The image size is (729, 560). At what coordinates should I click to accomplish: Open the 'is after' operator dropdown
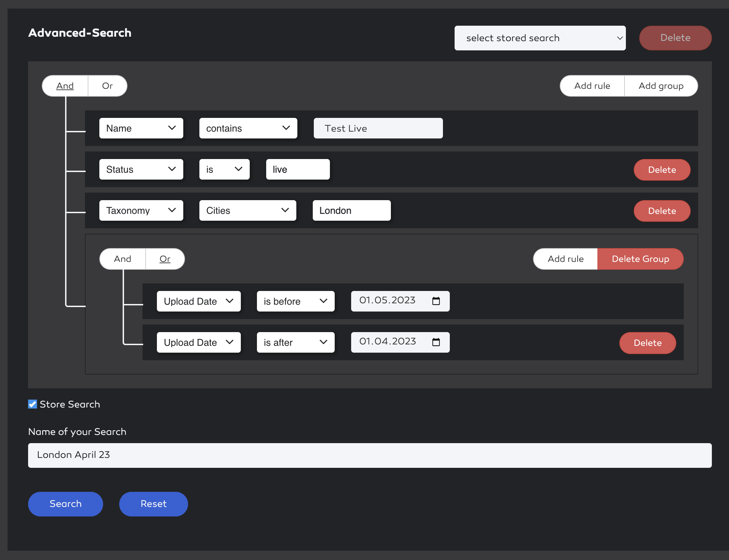pos(296,342)
